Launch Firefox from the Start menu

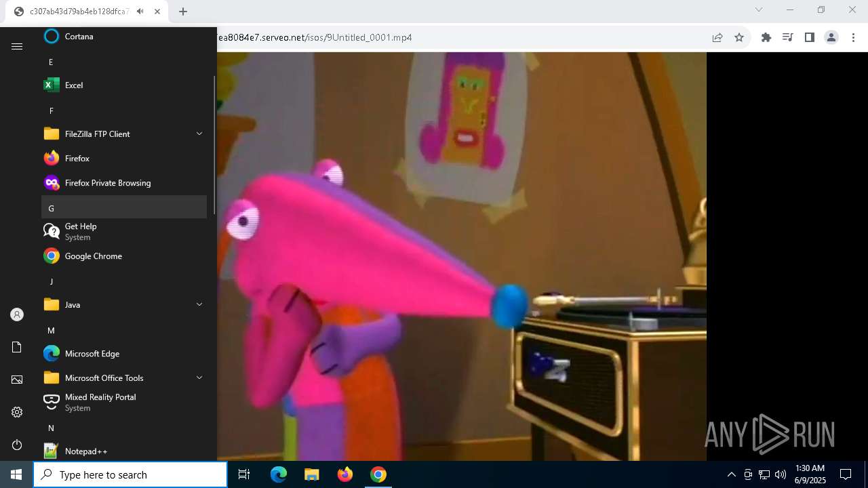point(124,159)
